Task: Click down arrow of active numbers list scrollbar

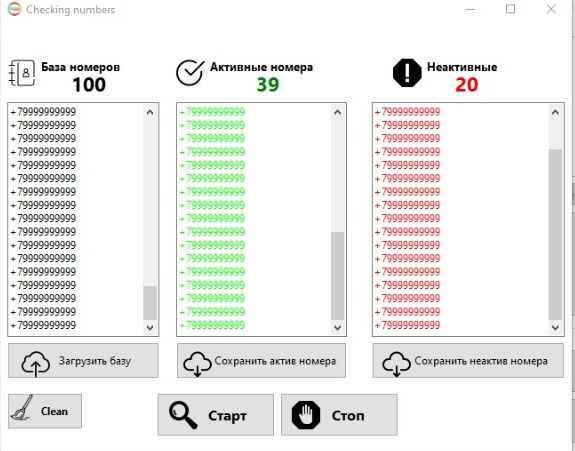Action: click(338, 327)
